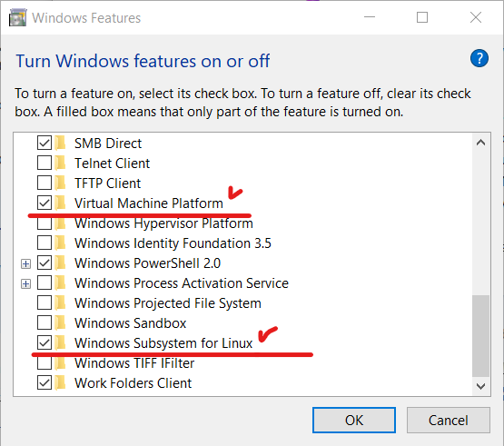Click the Virtual Machine Platform folder icon
504x446 pixels.
pyautogui.click(x=60, y=203)
